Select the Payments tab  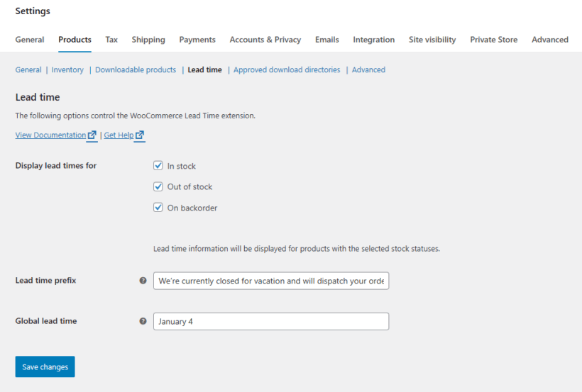[x=197, y=40]
